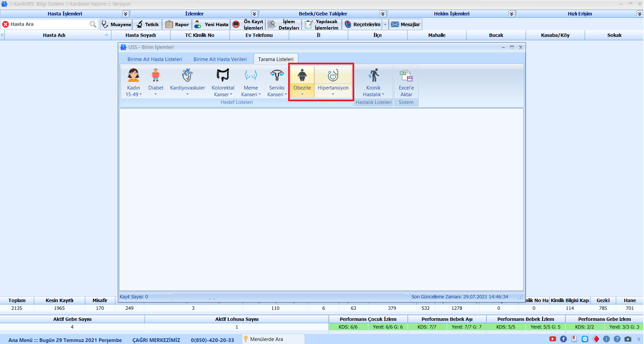This screenshot has width=644, height=344.
Task: Expand the Bebek/Gebe Takipler dropdown
Action: (383, 14)
